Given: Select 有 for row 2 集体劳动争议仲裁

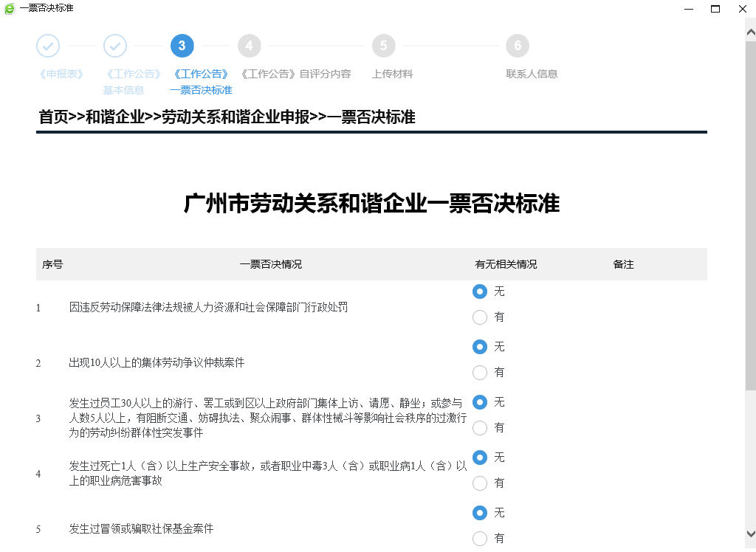Looking at the screenshot, I should pos(480,373).
